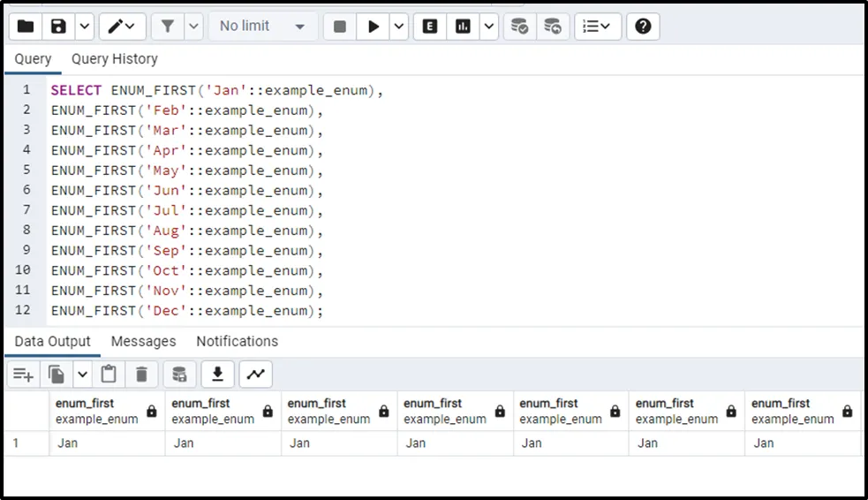Open the Edit pencil dropdown menu
Image resolution: width=868 pixels, height=500 pixels.
click(x=122, y=27)
